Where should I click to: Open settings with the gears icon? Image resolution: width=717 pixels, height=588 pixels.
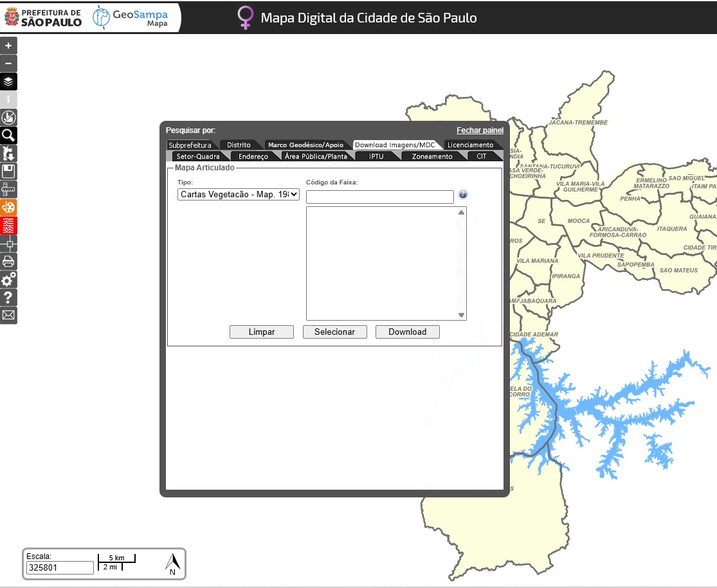[8, 280]
